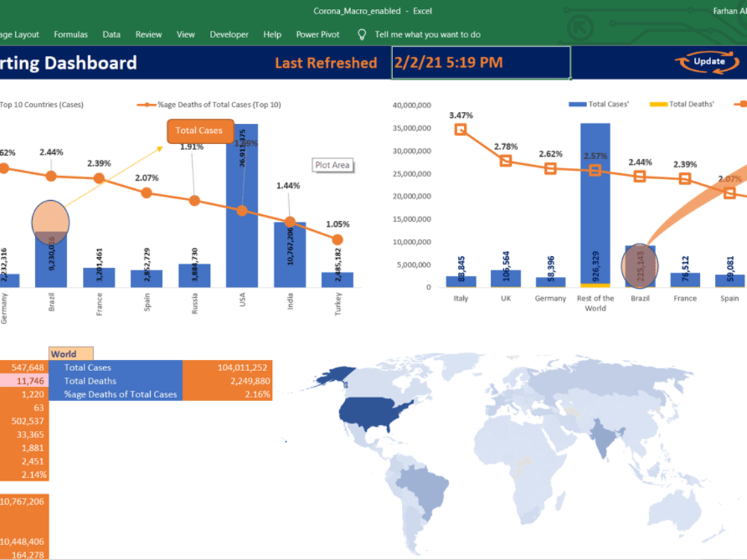The height and width of the screenshot is (560, 747).
Task: Select the Plot Area label box
Action: pos(332,164)
